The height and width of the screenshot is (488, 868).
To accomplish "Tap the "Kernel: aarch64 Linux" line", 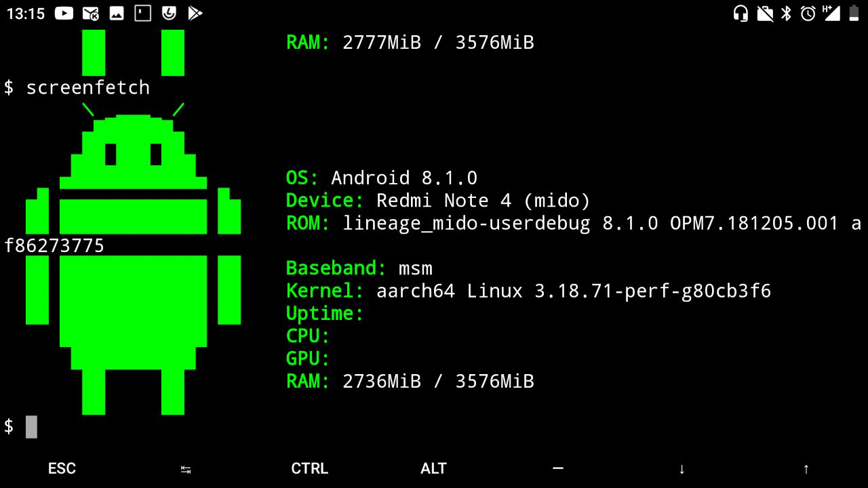I will click(x=529, y=291).
